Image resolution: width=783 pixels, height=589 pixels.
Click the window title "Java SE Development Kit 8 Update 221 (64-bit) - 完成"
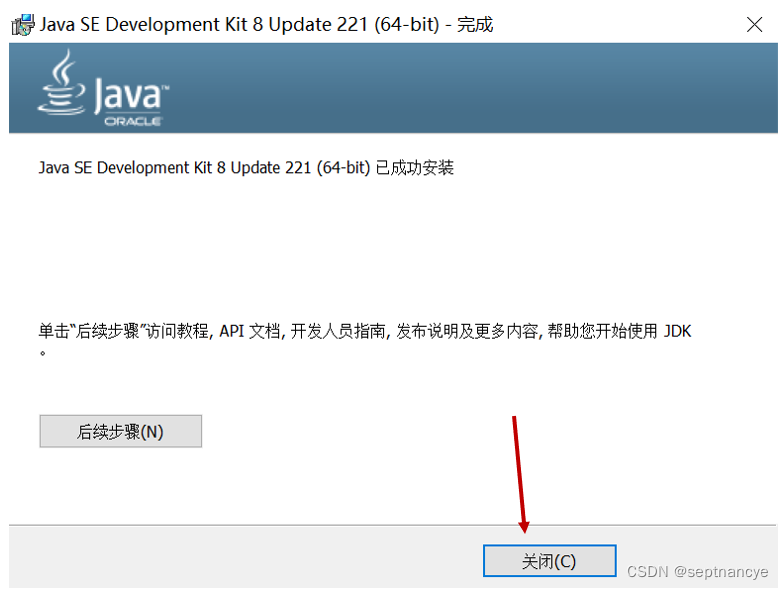click(x=266, y=24)
